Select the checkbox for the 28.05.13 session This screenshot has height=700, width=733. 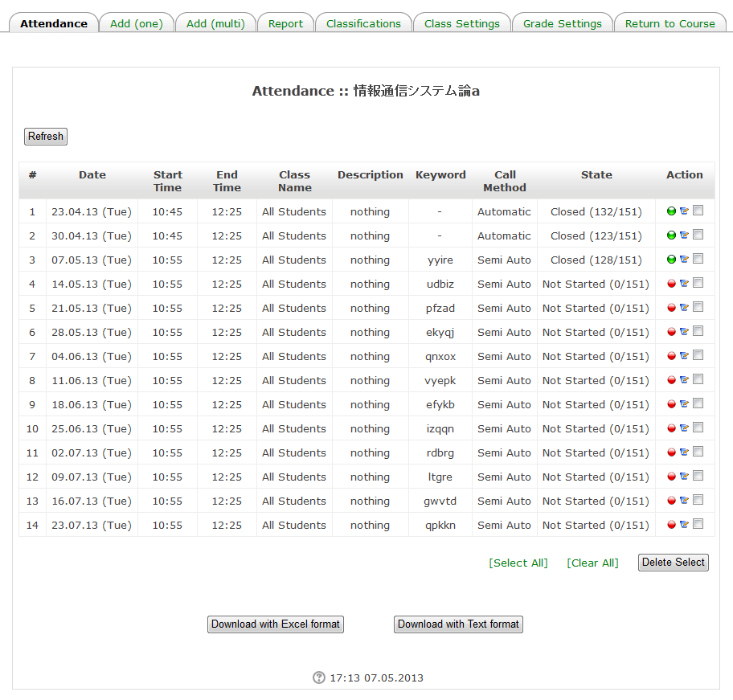[698, 331]
